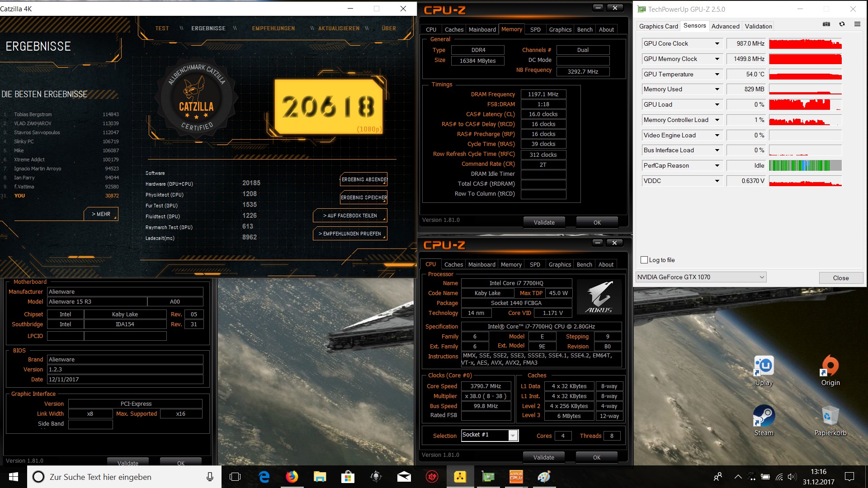Click the 20618 score badge

point(329,107)
